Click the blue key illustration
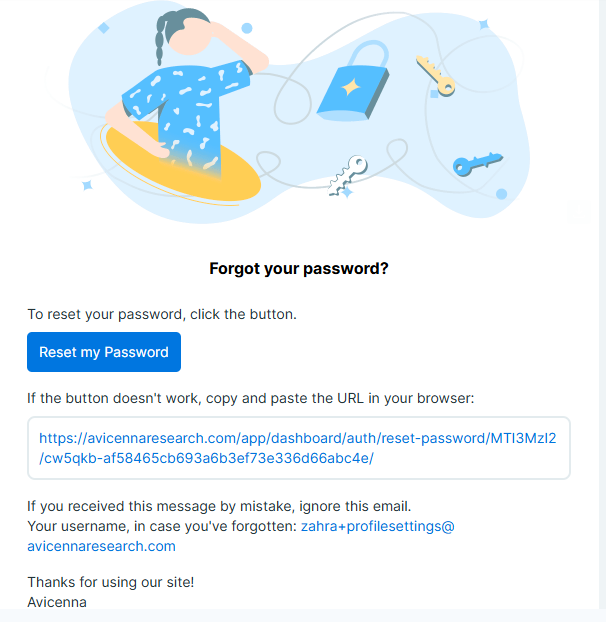 pyautogui.click(x=476, y=163)
